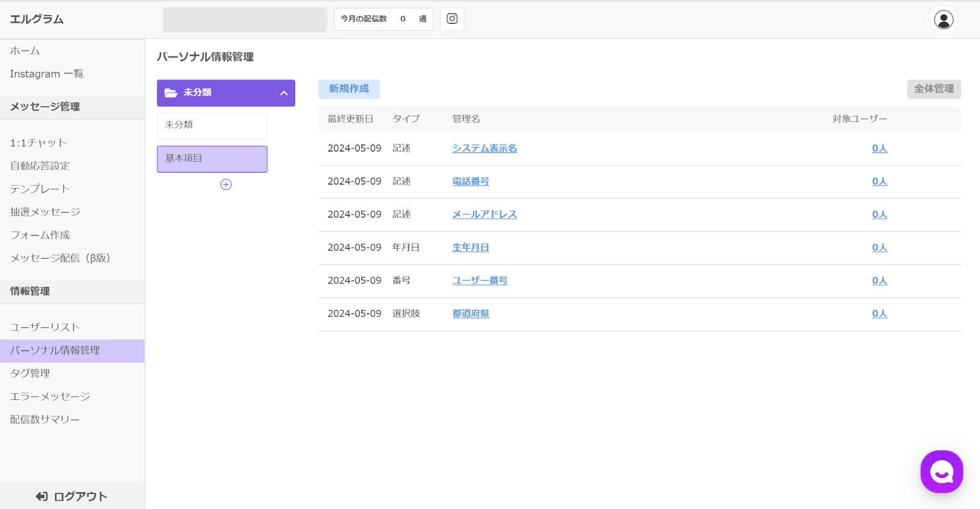Open the システム表示名 link
The image size is (980, 509).
pos(484,148)
